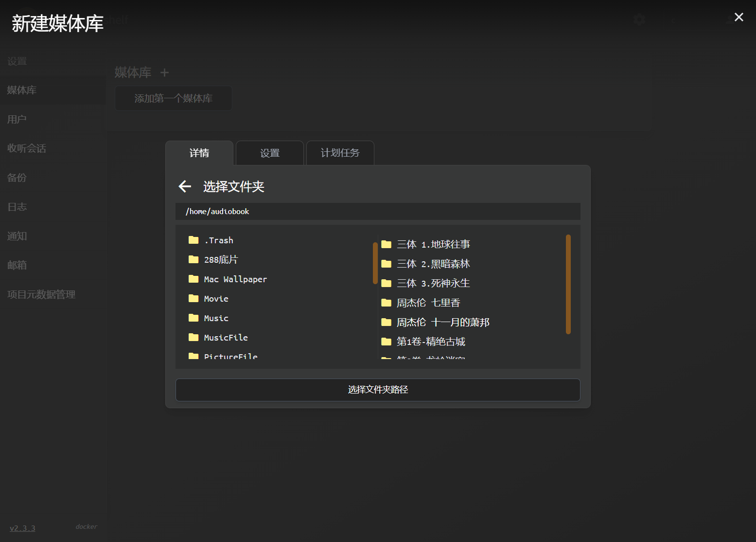Open the Movie folder name
Viewport: 756px width, 542px height.
(x=216, y=299)
